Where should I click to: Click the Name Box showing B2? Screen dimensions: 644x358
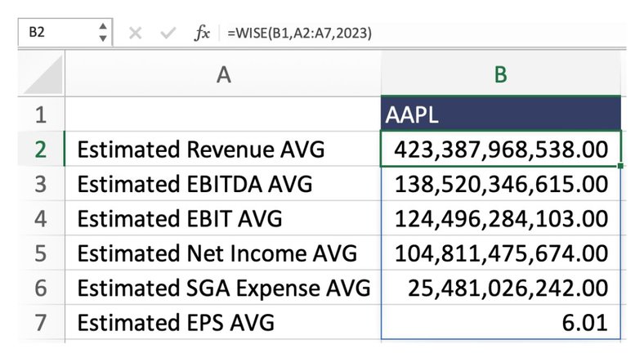pos(53,34)
